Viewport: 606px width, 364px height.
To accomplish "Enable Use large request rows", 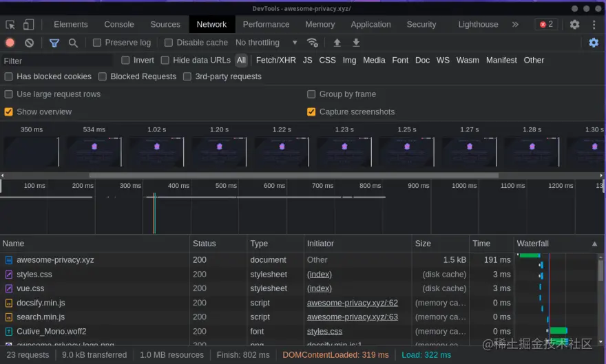I will [8, 94].
